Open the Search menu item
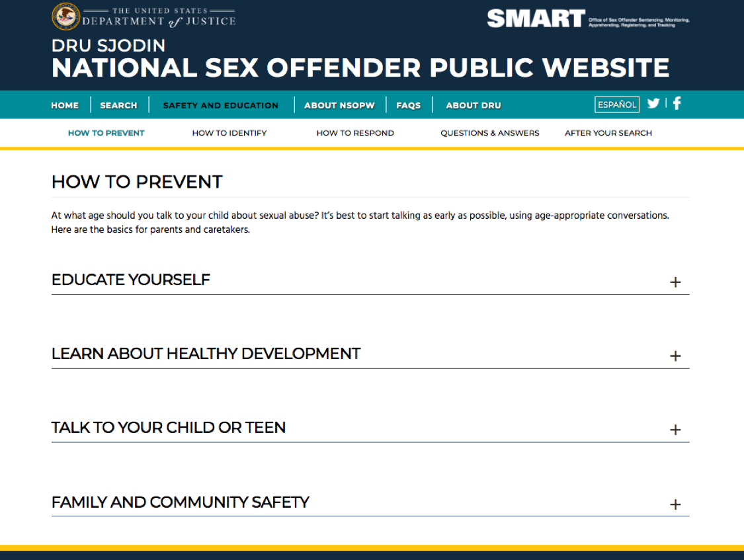This screenshot has width=744, height=560. 118,105
